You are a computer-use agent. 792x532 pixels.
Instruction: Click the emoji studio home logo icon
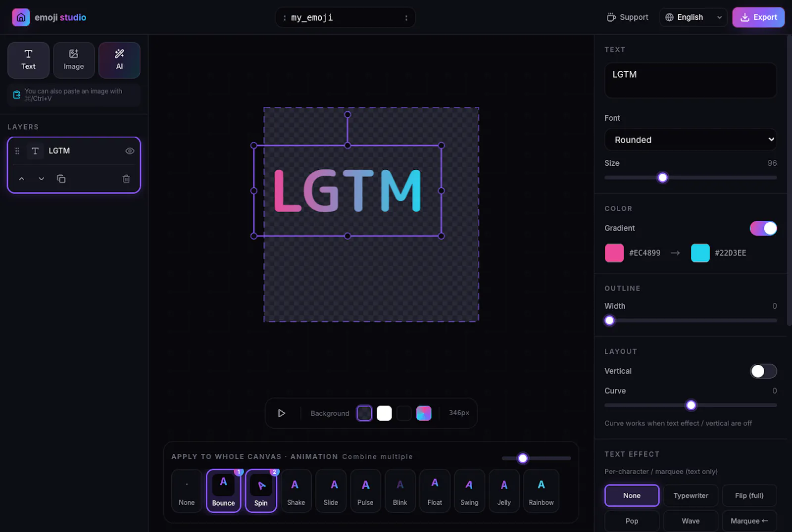coord(21,17)
